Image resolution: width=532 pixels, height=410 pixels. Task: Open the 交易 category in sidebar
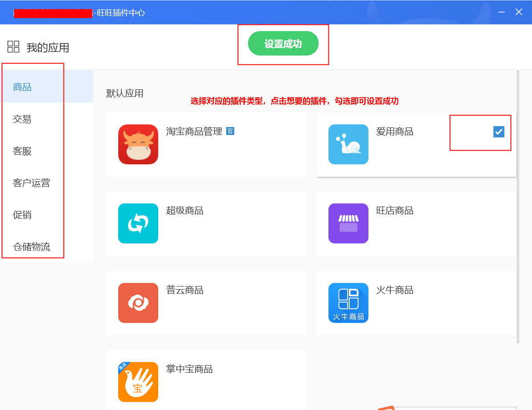pos(22,119)
